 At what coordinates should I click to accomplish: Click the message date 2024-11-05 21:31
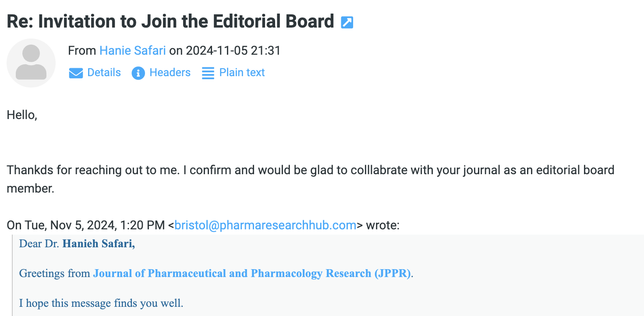pyautogui.click(x=233, y=51)
